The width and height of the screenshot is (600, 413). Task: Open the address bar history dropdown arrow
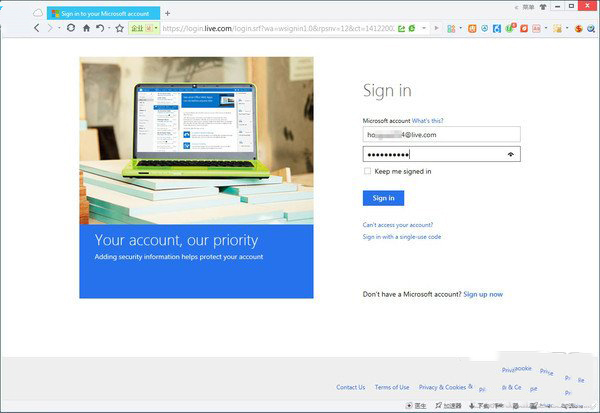tap(424, 28)
